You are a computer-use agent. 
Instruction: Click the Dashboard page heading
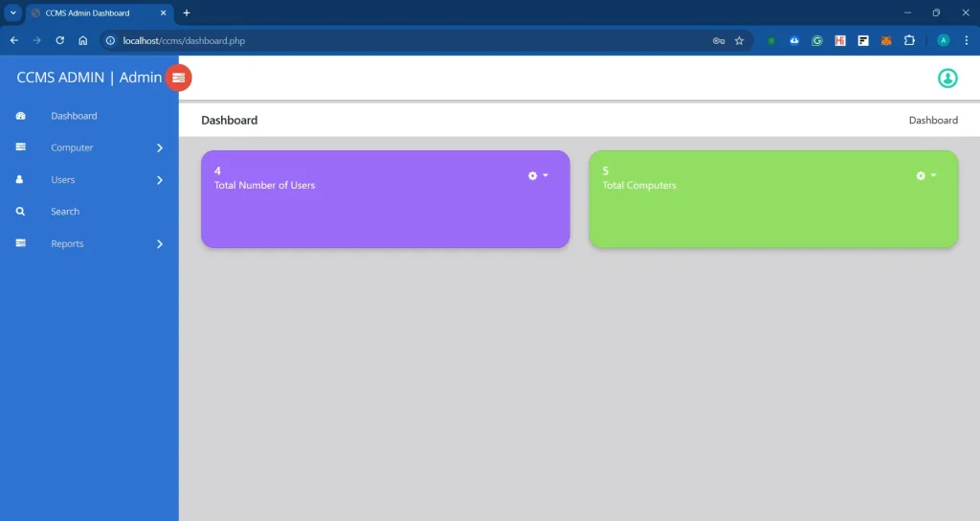(x=230, y=120)
